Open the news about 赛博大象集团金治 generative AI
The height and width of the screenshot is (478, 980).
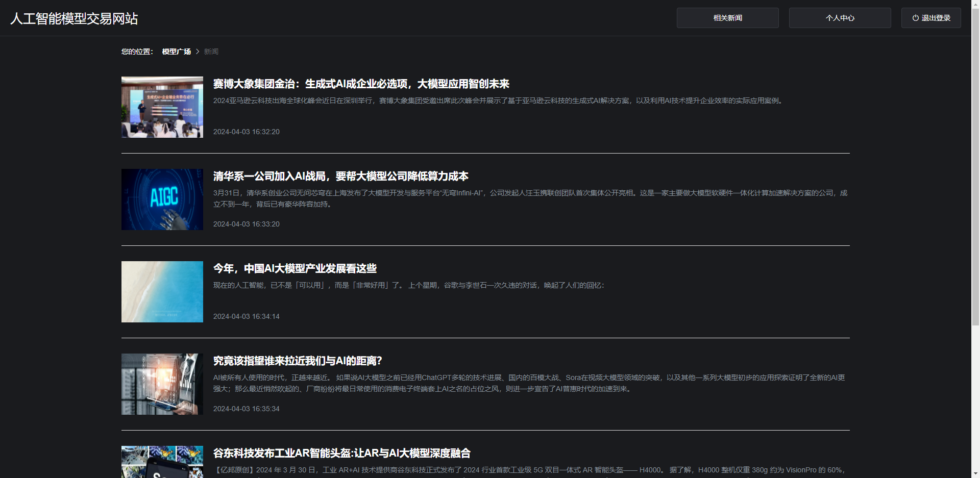(x=361, y=84)
